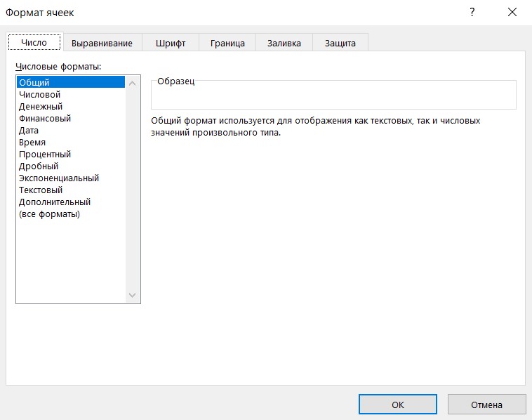Open the Граница tab

(227, 43)
